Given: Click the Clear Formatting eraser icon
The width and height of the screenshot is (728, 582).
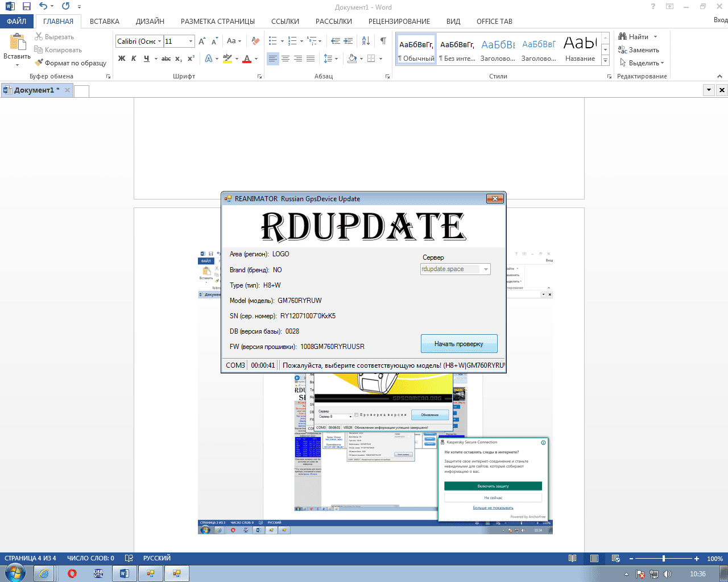Looking at the screenshot, I should [255, 41].
